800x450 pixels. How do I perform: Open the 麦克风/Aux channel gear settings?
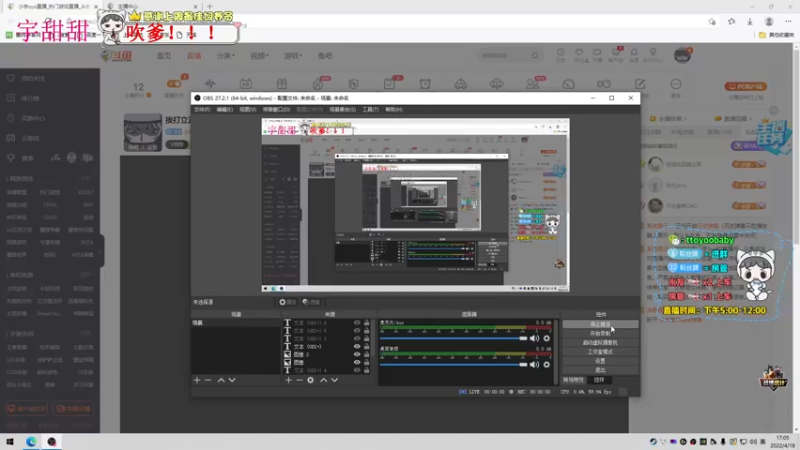[546, 338]
